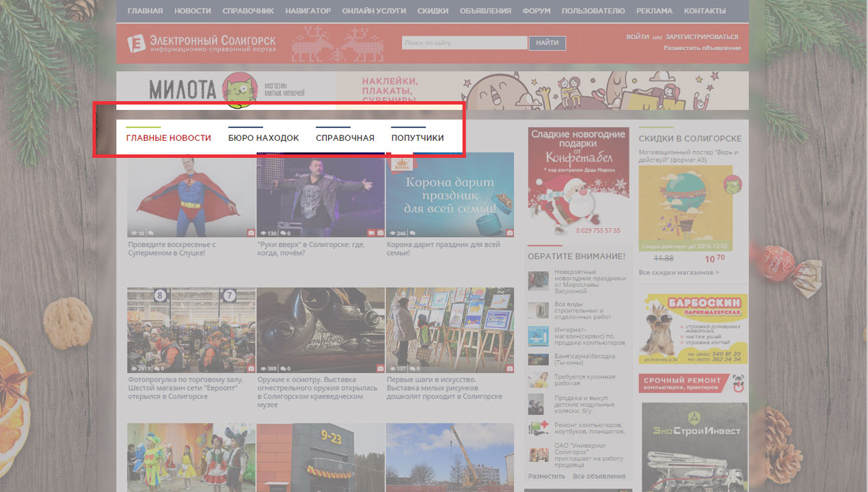This screenshot has height=492, width=868.
Task: Go to the "Попутчики" tab
Action: click(417, 138)
